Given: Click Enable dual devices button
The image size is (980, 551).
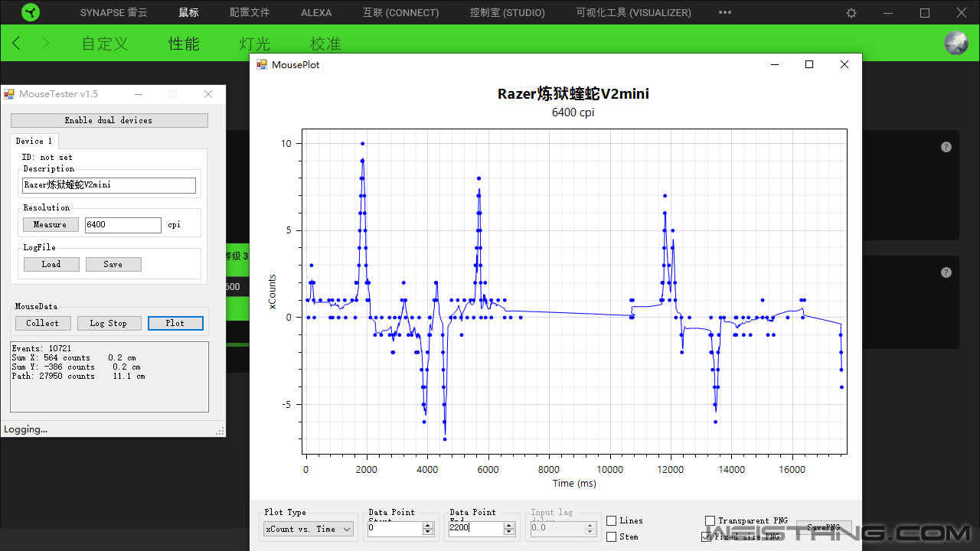Looking at the screenshot, I should tap(109, 120).
